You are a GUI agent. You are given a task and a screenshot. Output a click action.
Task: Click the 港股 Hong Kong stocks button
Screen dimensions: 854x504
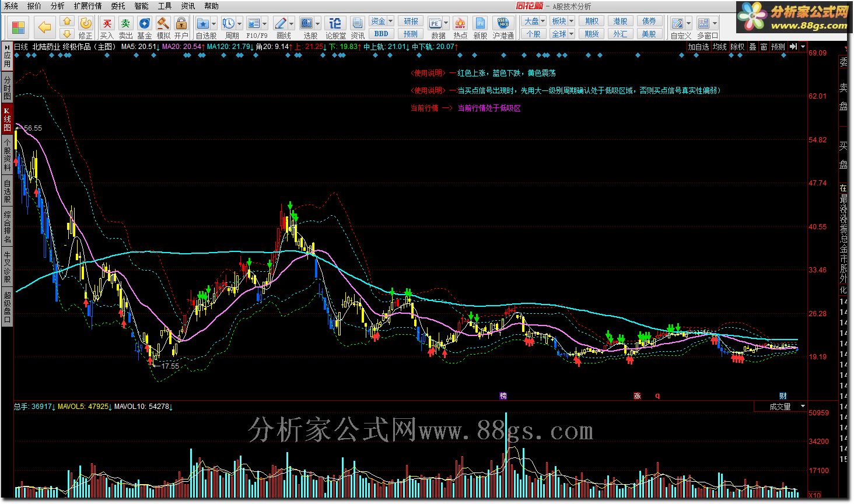tap(620, 21)
